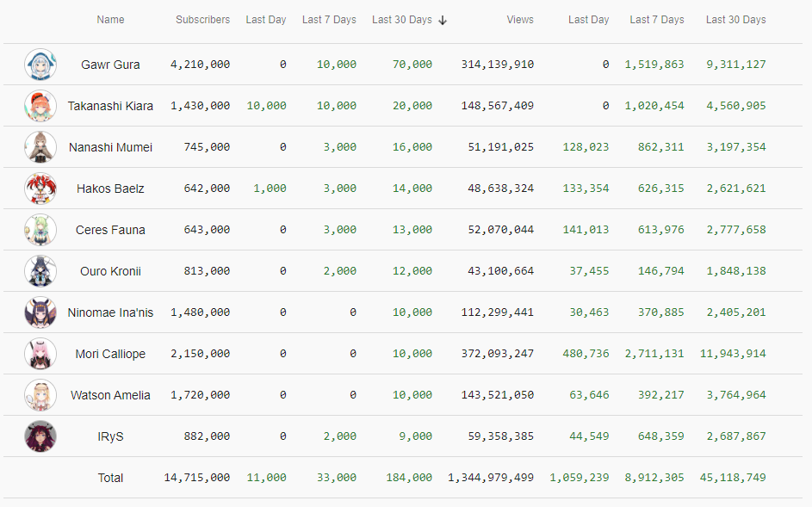812x507 pixels.
Task: Click Ninomae Ina'nis avatar icon
Action: (x=40, y=312)
